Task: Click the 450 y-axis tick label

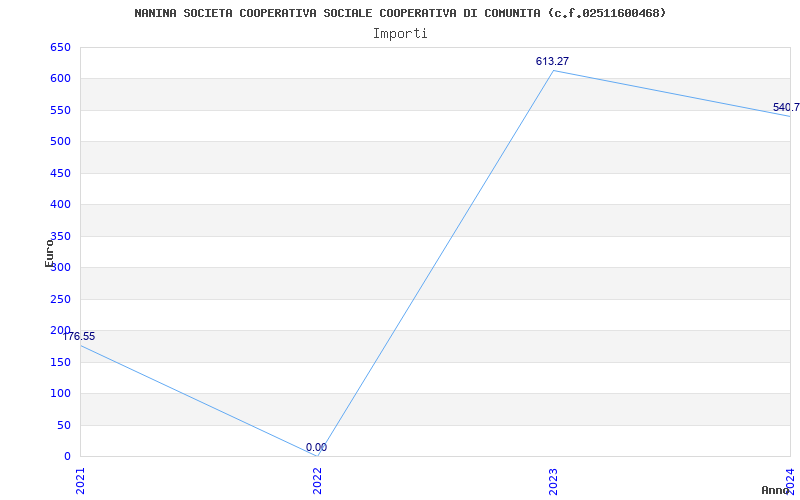Action: 60,173
